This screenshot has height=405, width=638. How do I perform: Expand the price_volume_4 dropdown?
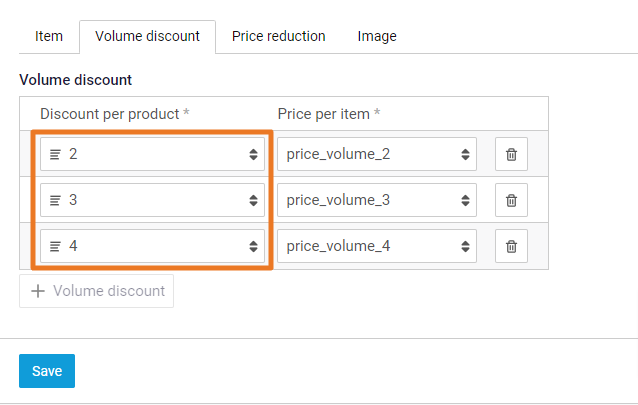[x=465, y=246]
